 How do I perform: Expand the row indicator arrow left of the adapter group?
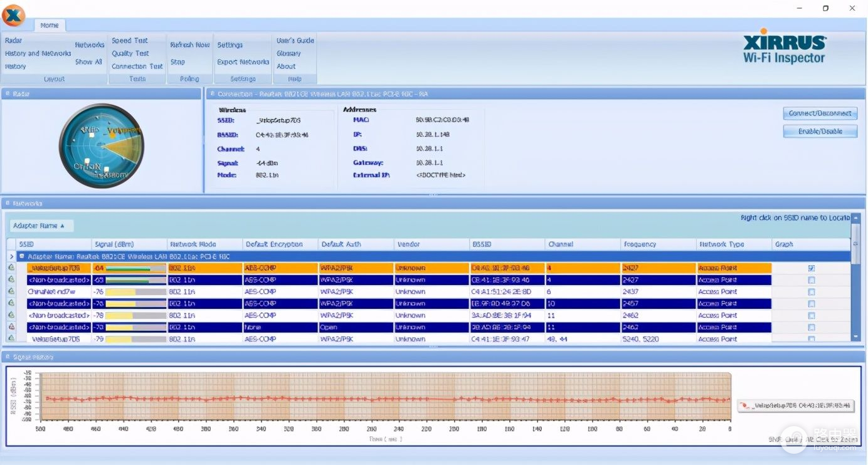tap(11, 256)
